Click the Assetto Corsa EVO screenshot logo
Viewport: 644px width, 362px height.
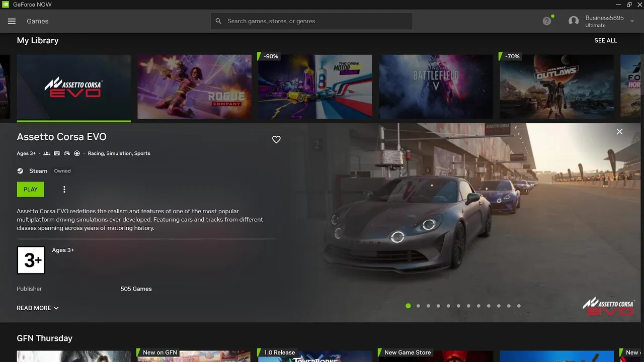tap(608, 306)
